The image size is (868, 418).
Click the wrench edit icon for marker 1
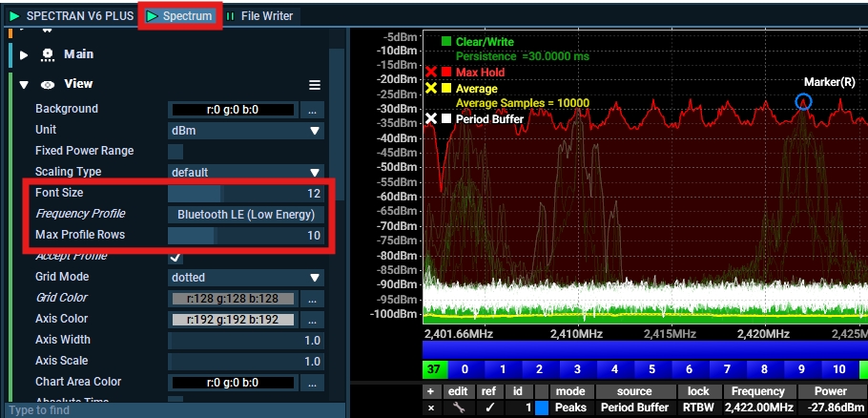[x=458, y=408]
